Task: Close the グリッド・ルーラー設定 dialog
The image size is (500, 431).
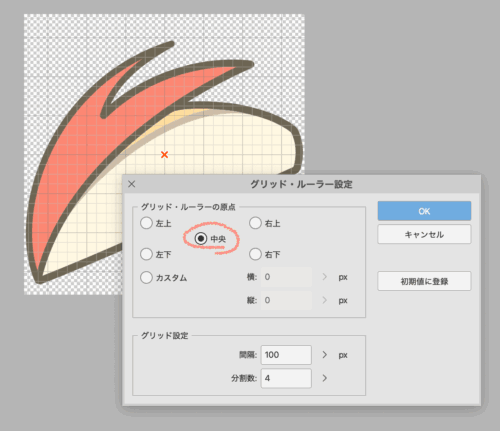Action: pyautogui.click(x=132, y=184)
